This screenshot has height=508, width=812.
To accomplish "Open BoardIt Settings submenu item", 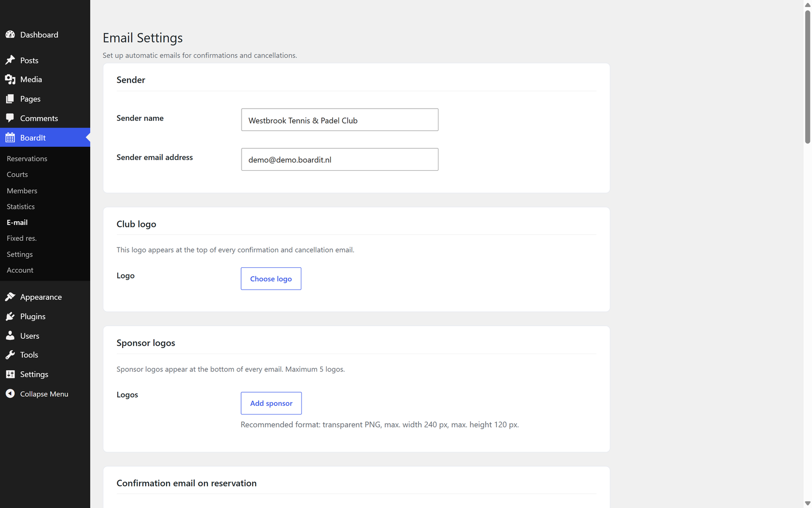I will (x=20, y=254).
